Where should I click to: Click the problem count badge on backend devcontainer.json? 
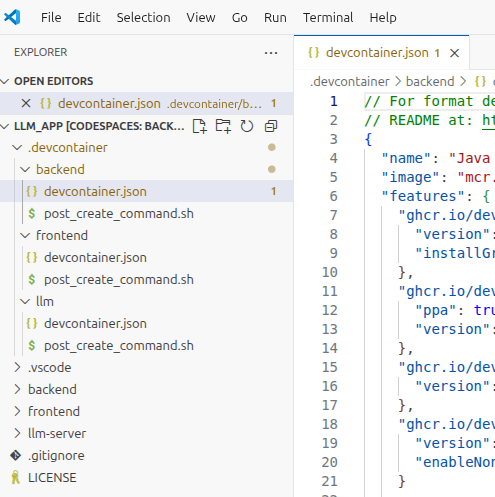point(274,191)
